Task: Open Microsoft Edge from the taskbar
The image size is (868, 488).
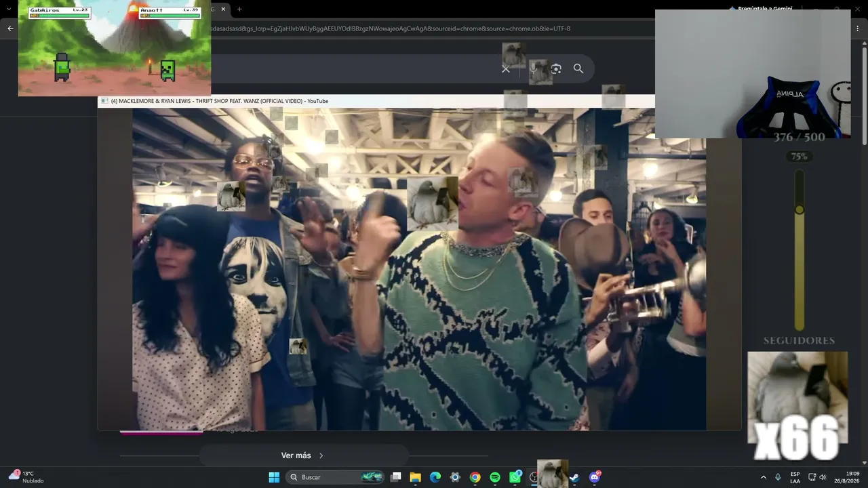Action: 435,477
